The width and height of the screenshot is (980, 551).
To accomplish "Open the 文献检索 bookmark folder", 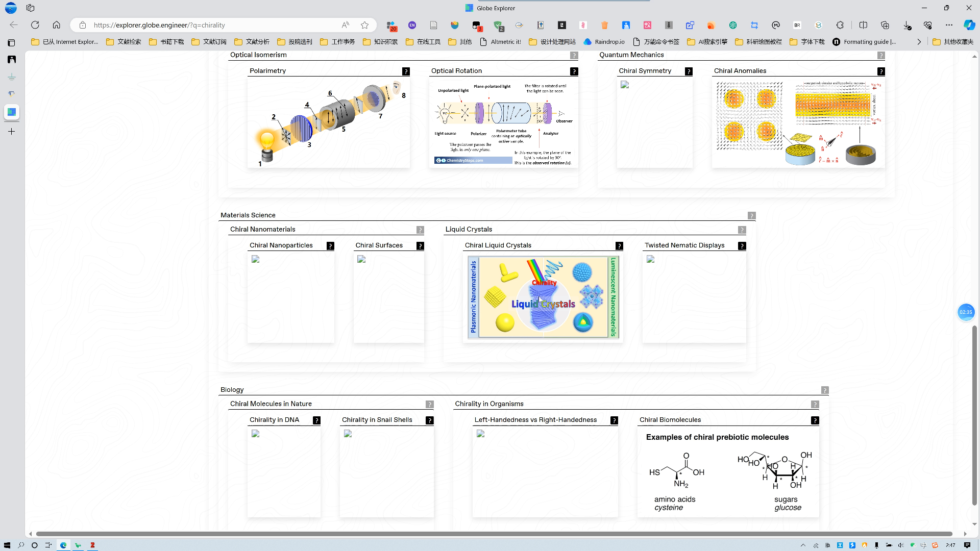I will click(124, 42).
